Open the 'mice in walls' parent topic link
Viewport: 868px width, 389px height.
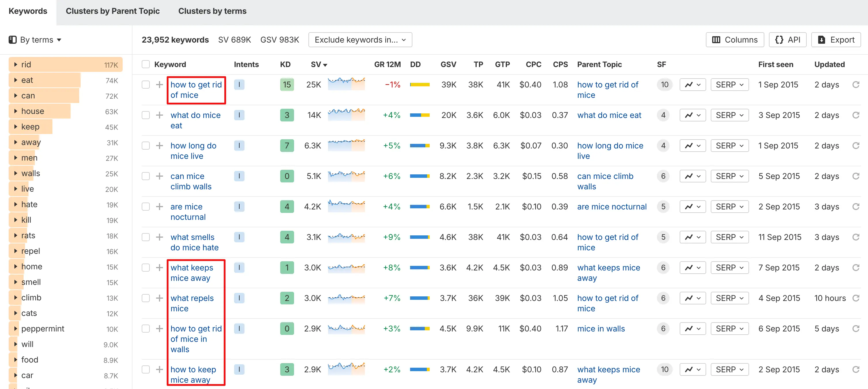point(601,328)
